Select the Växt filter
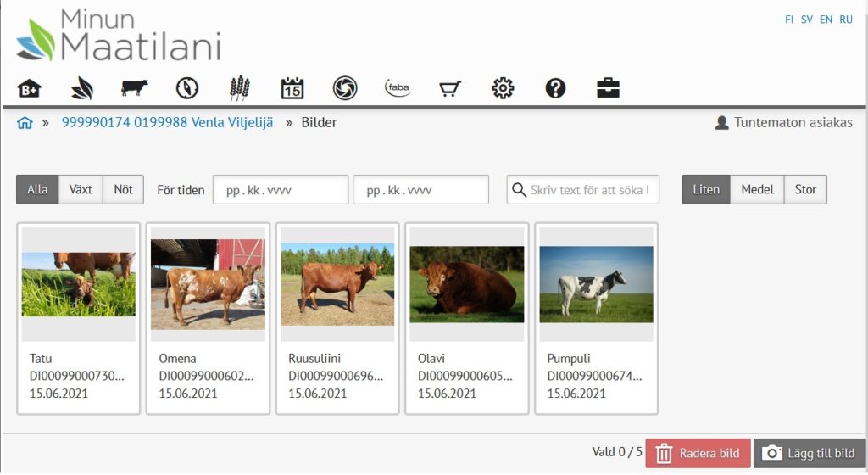 [81, 189]
